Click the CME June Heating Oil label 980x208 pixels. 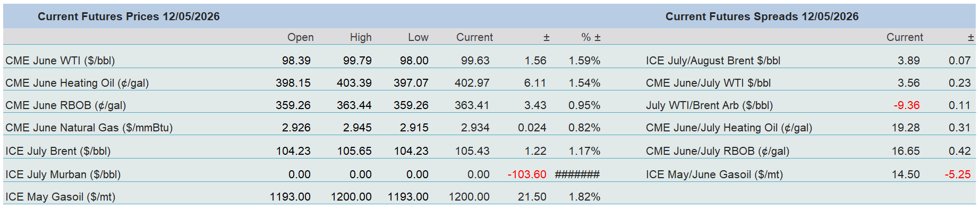tap(77, 83)
